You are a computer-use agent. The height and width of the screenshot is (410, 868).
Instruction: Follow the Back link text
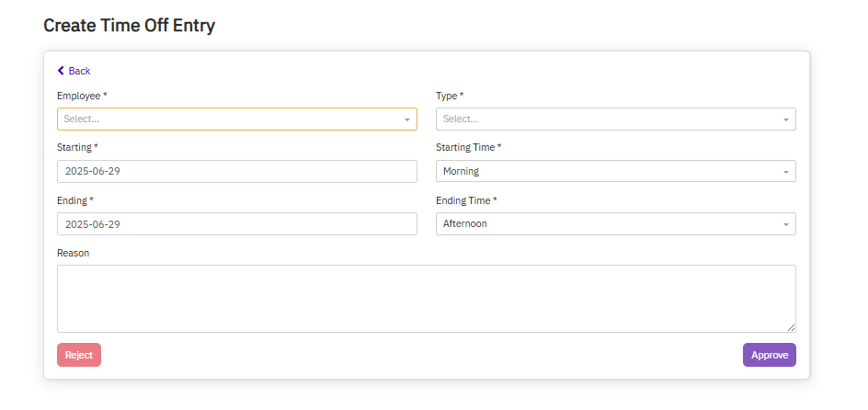(x=79, y=71)
